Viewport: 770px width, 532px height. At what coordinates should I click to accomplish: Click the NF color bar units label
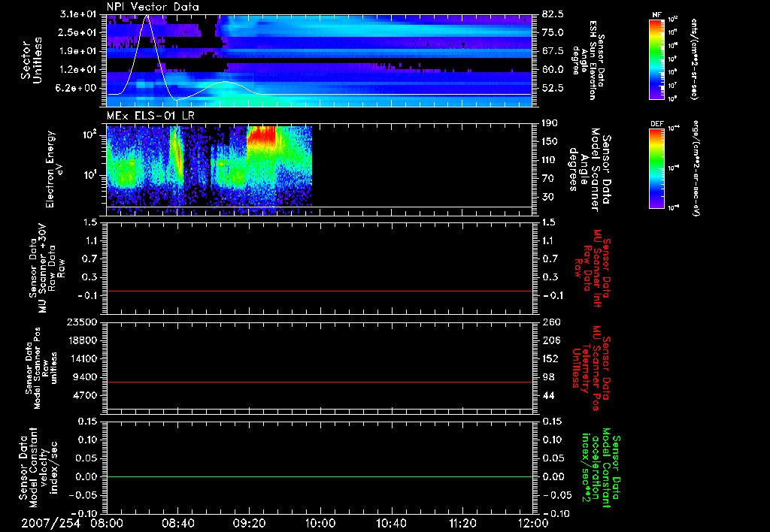[x=694, y=59]
